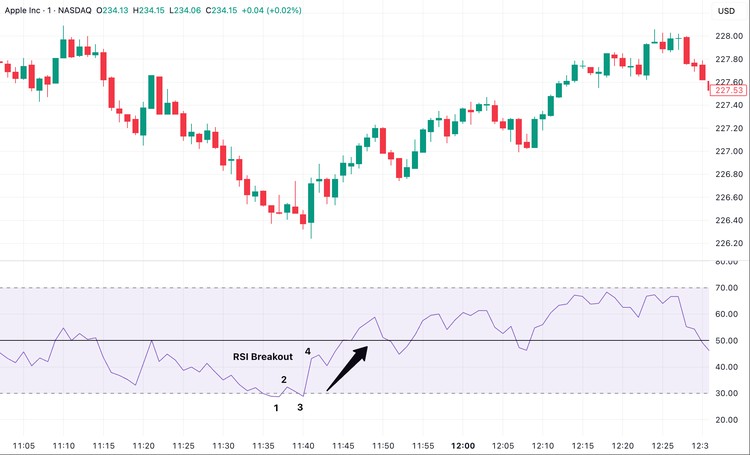Image resolution: width=750 pixels, height=455 pixels.
Task: Click the 12:00 label on time axis
Action: point(463,444)
